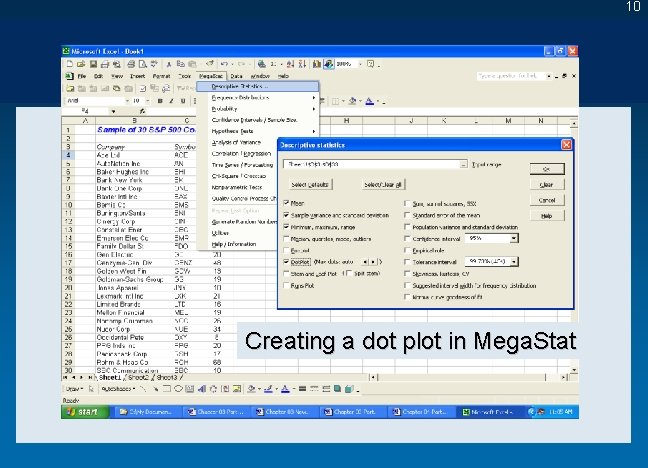This screenshot has height=468, width=648.
Task: Click the Sort Ascending icon
Action: pos(291,64)
